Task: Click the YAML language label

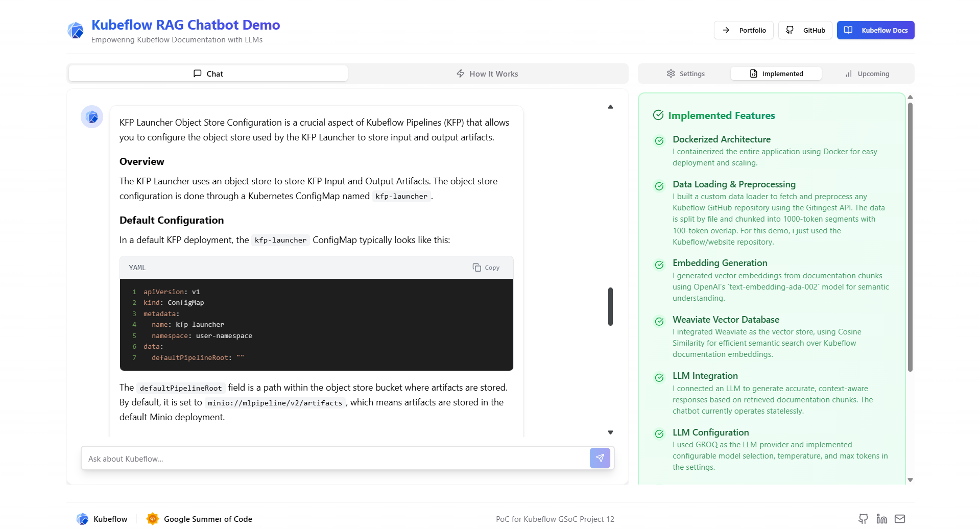Action: click(137, 268)
